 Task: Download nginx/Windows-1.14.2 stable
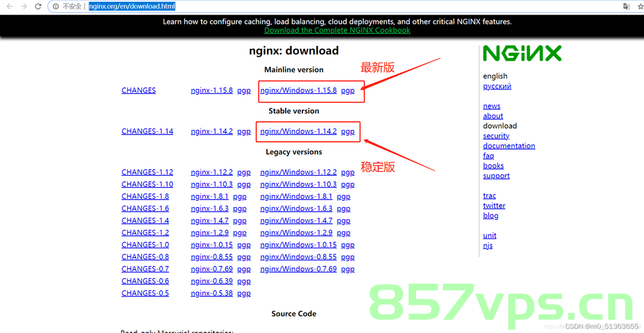tap(298, 131)
